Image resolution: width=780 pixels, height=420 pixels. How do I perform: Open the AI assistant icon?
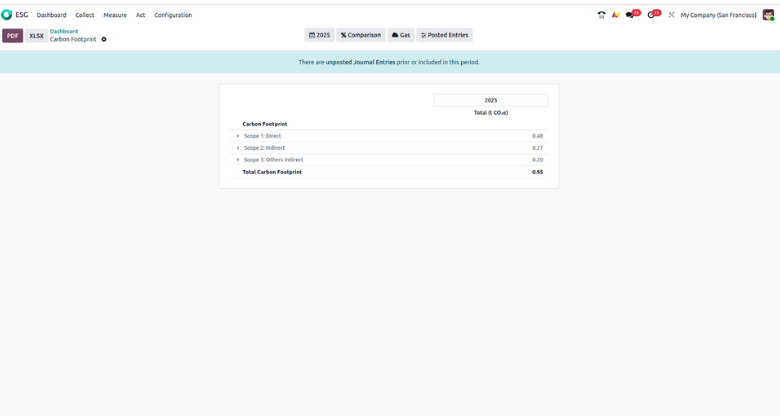point(615,15)
